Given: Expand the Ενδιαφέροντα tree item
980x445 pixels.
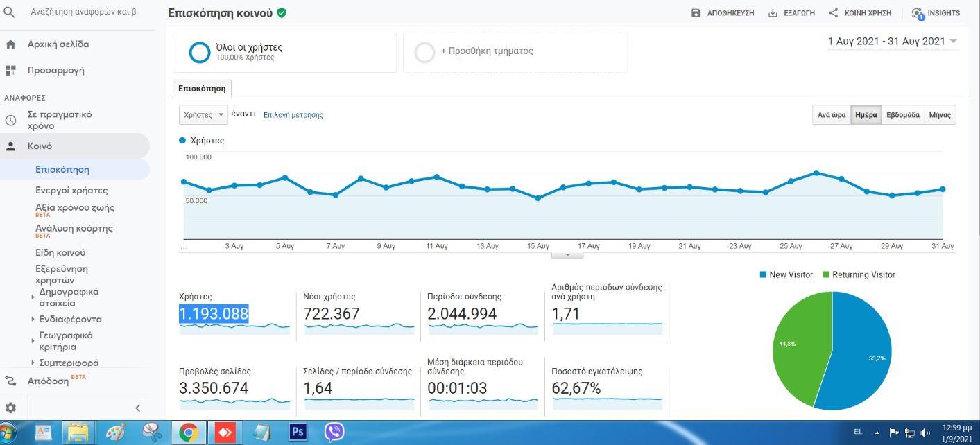Looking at the screenshot, I should point(33,320).
